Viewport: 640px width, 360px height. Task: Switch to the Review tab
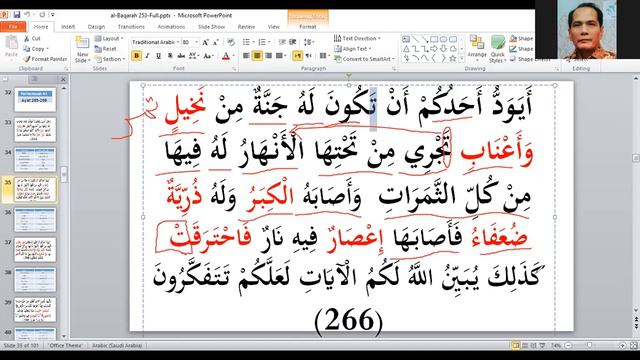tap(246, 27)
